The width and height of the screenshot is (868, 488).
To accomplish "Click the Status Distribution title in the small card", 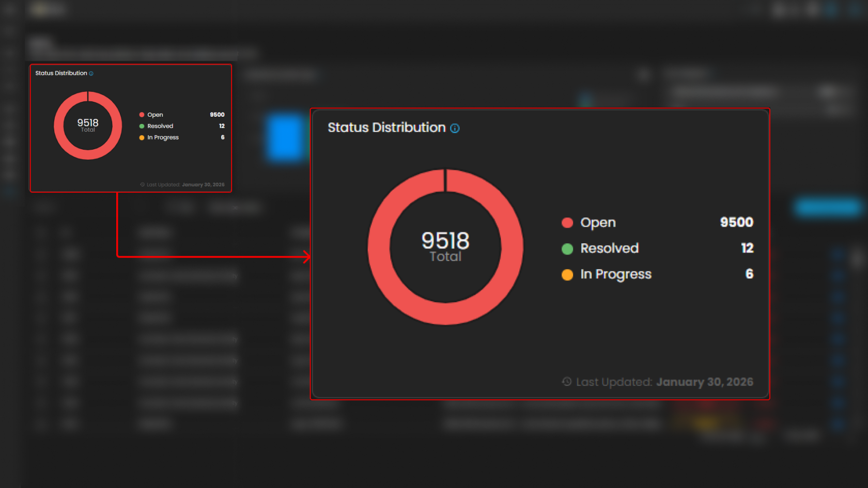I will [x=61, y=73].
